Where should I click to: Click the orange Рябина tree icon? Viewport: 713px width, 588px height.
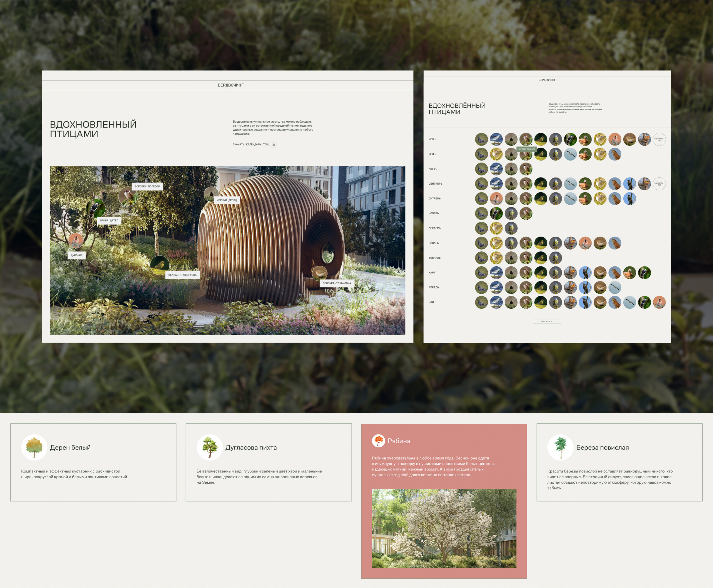click(378, 441)
